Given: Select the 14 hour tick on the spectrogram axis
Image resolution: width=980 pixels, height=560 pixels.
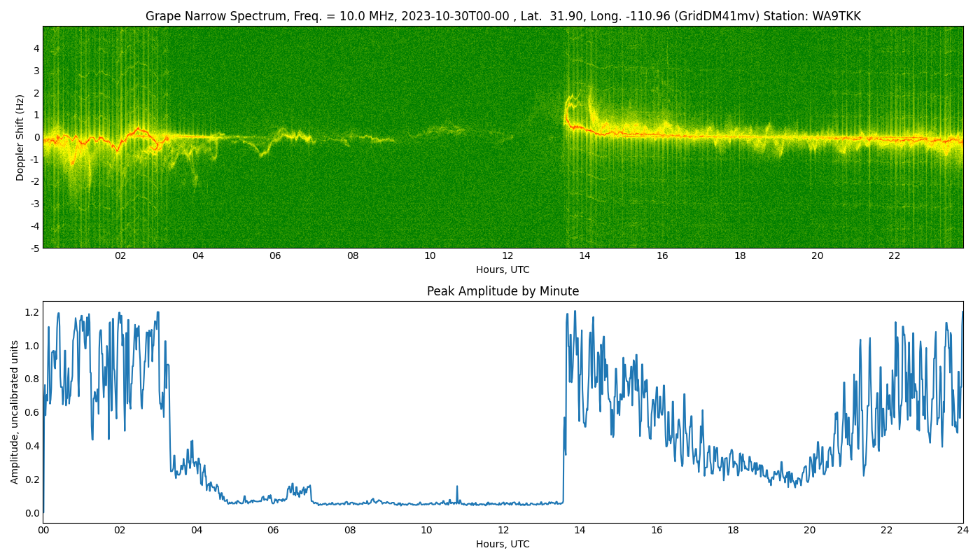Looking at the screenshot, I should point(584,256).
